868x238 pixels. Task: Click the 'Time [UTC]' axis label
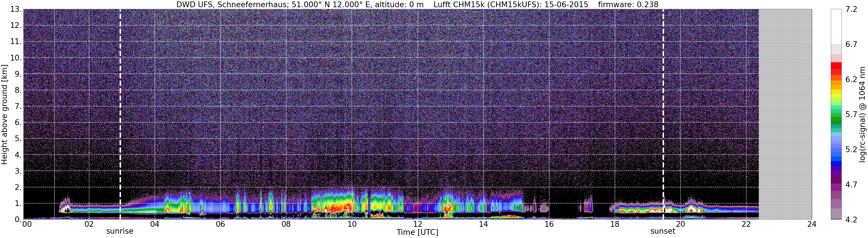click(417, 232)
